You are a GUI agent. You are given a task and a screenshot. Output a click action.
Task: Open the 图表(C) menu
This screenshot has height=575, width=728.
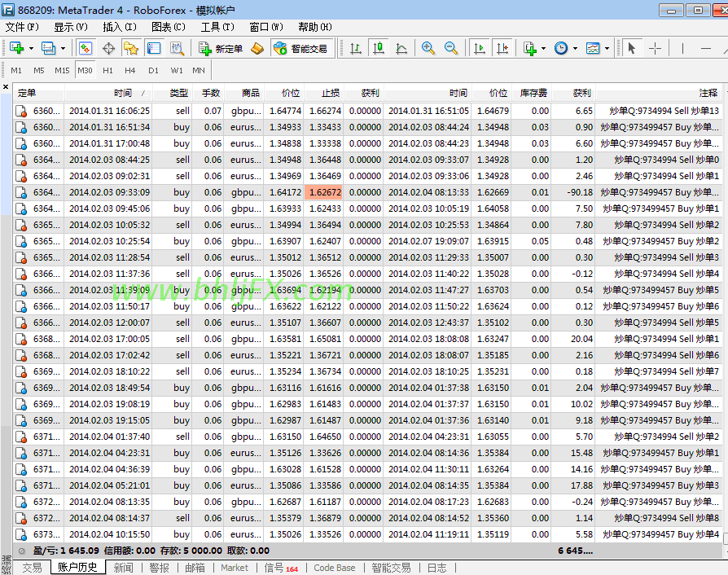pyautogui.click(x=169, y=27)
